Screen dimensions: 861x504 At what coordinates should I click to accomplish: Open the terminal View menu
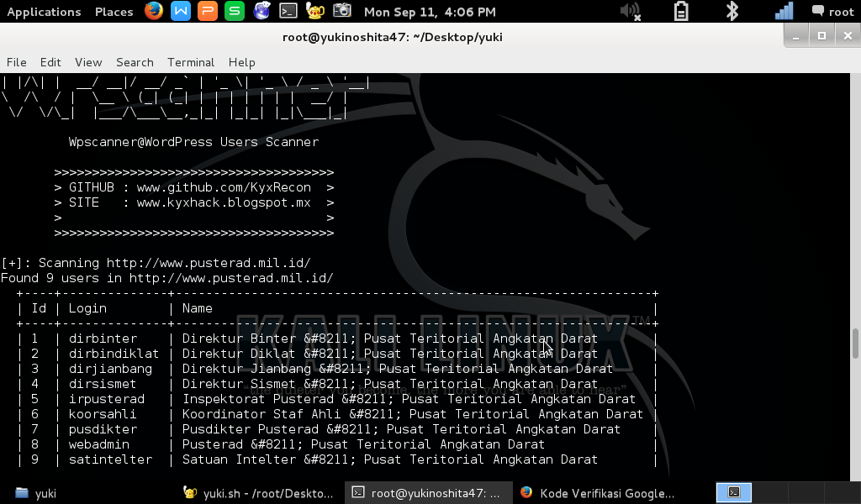coord(88,62)
